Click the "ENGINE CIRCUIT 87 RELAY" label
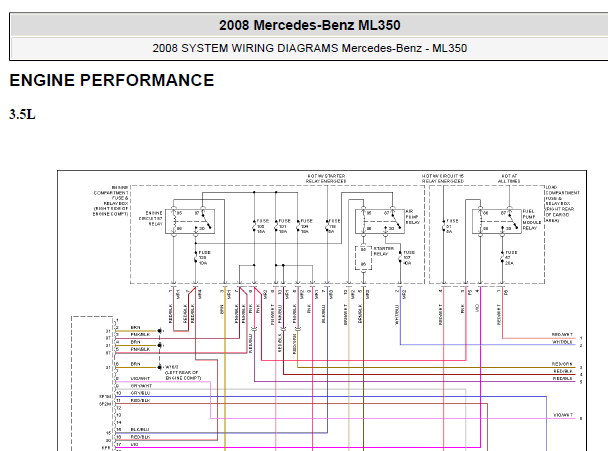 pyautogui.click(x=151, y=218)
